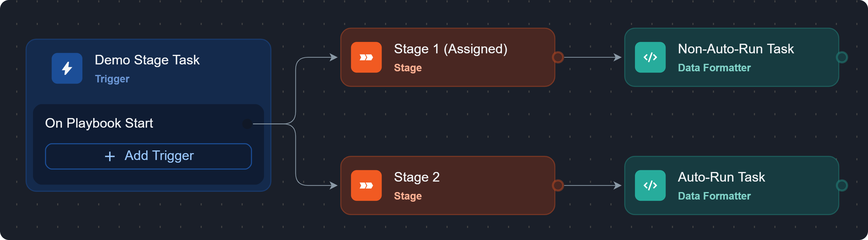Click the Auto-Run Task output connector
Image resolution: width=868 pixels, height=240 pixels.
[841, 185]
